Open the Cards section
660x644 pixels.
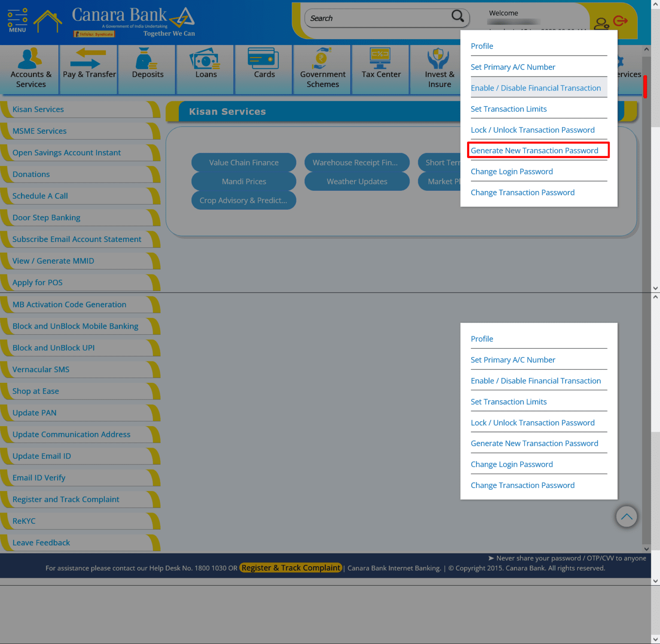(x=265, y=69)
